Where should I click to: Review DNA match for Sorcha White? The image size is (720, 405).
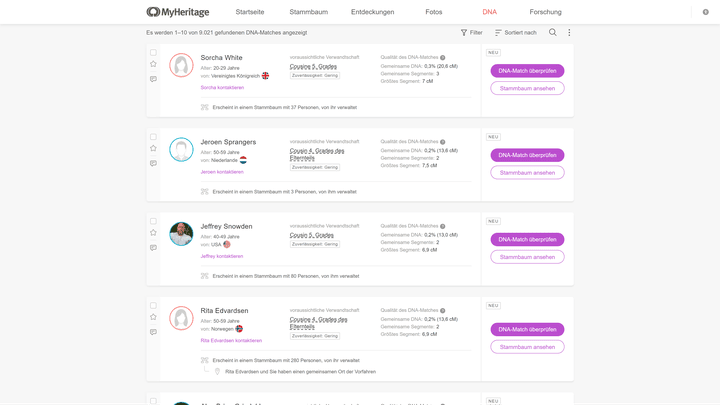(527, 71)
